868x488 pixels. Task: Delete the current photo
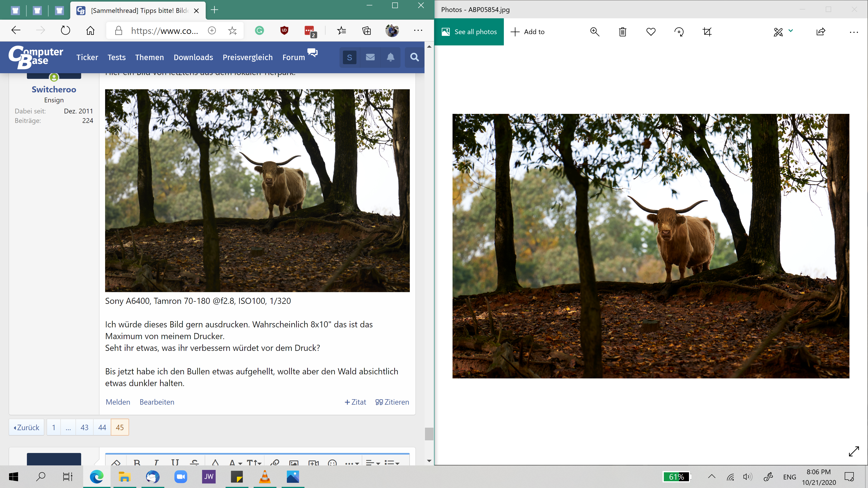point(622,32)
